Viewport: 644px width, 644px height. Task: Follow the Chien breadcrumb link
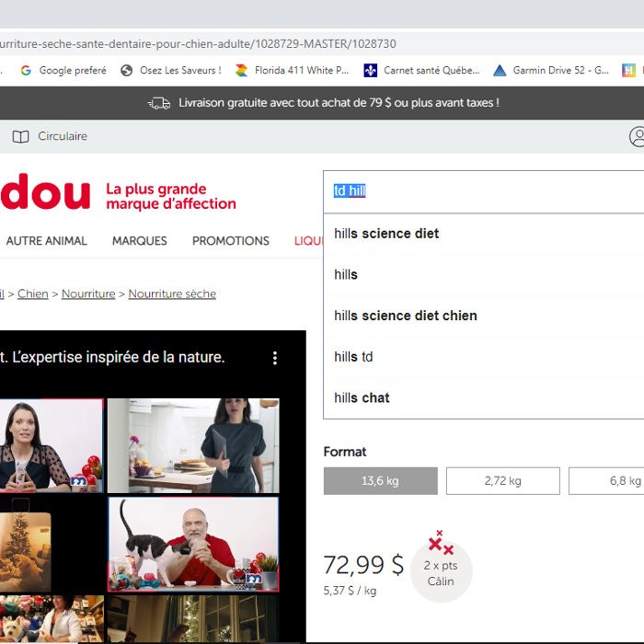[x=33, y=294]
